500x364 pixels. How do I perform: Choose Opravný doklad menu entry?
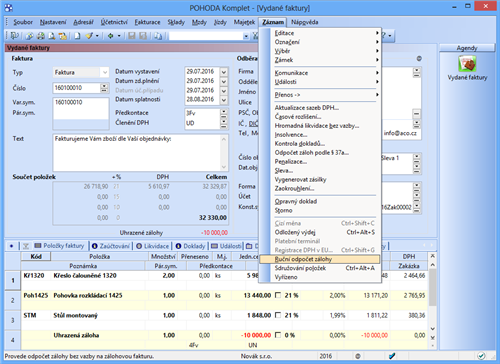296,201
